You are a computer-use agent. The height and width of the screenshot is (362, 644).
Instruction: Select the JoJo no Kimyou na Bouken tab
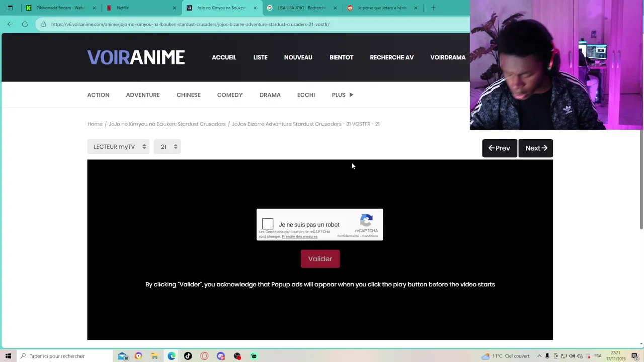(221, 8)
